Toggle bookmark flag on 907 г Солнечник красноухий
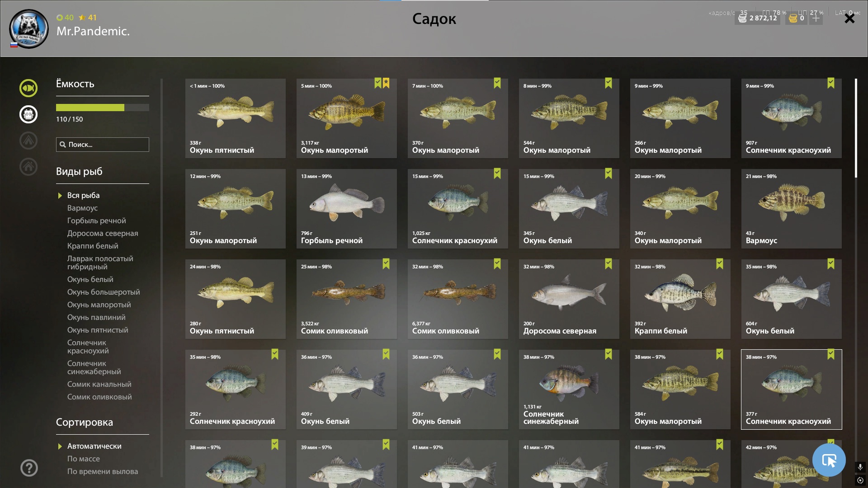Viewport: 868px width, 488px height. pos(831,83)
